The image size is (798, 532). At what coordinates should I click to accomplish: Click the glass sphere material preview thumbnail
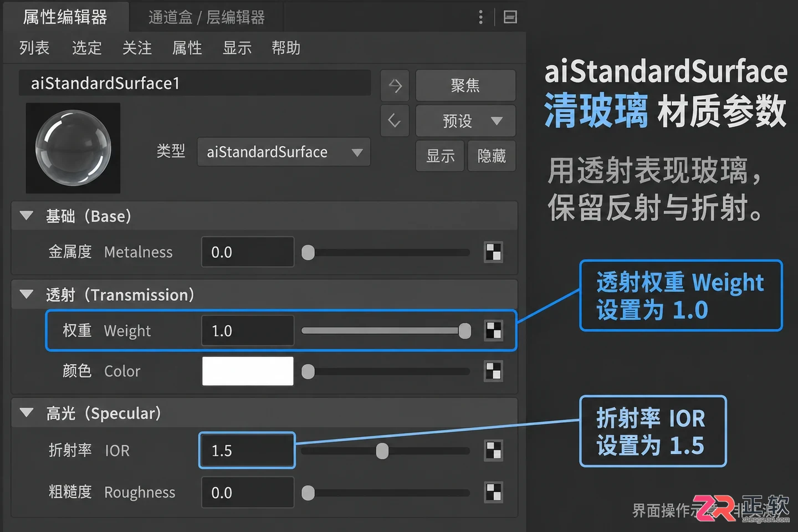coord(73,148)
